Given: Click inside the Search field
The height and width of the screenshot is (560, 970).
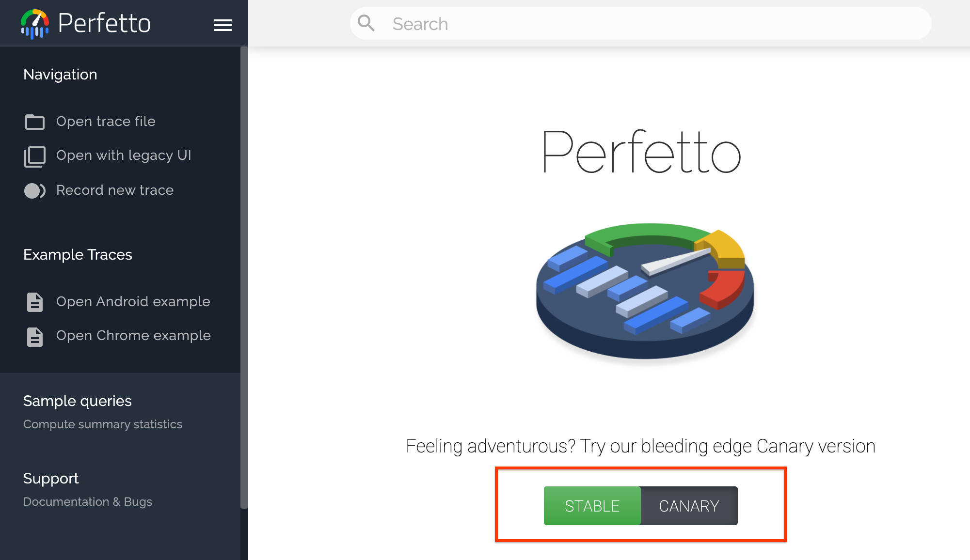Looking at the screenshot, I should [x=533, y=23].
